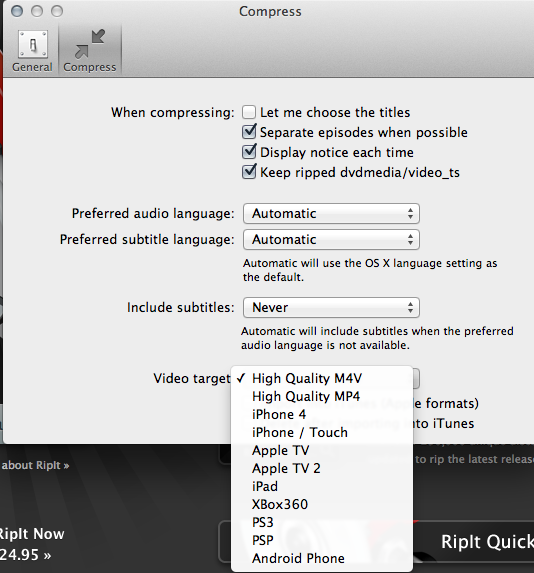The height and width of the screenshot is (573, 534).
Task: Choose XBox360 preset
Action: pos(322,504)
